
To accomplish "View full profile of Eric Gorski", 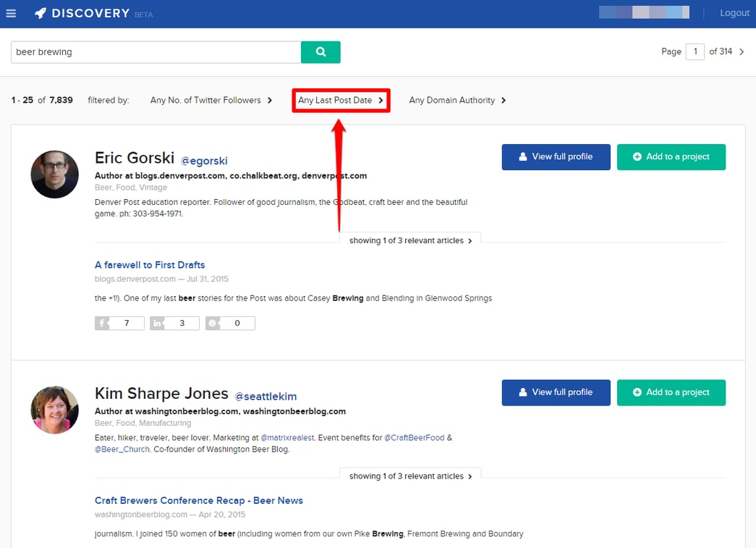I will (556, 157).
